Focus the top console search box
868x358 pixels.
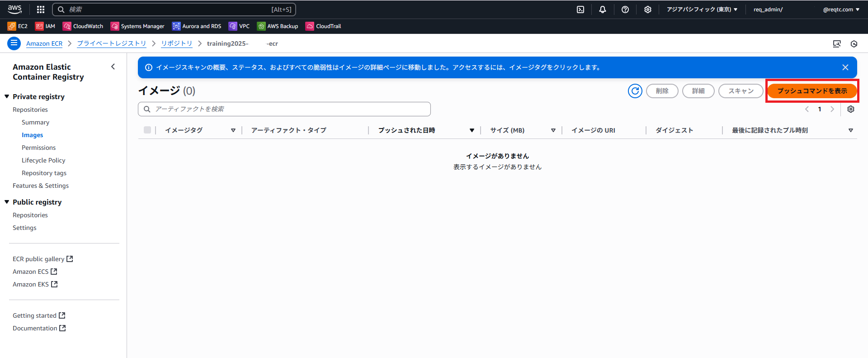[x=174, y=10]
